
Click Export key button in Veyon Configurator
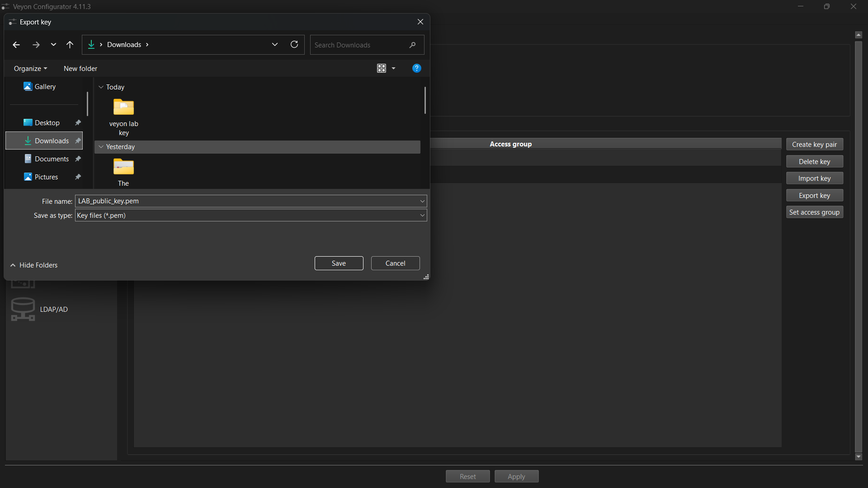[814, 196]
